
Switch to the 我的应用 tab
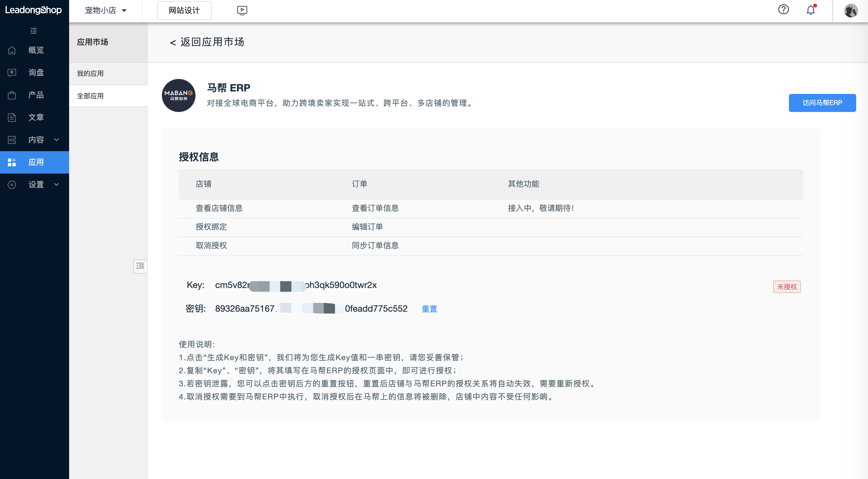pos(90,73)
